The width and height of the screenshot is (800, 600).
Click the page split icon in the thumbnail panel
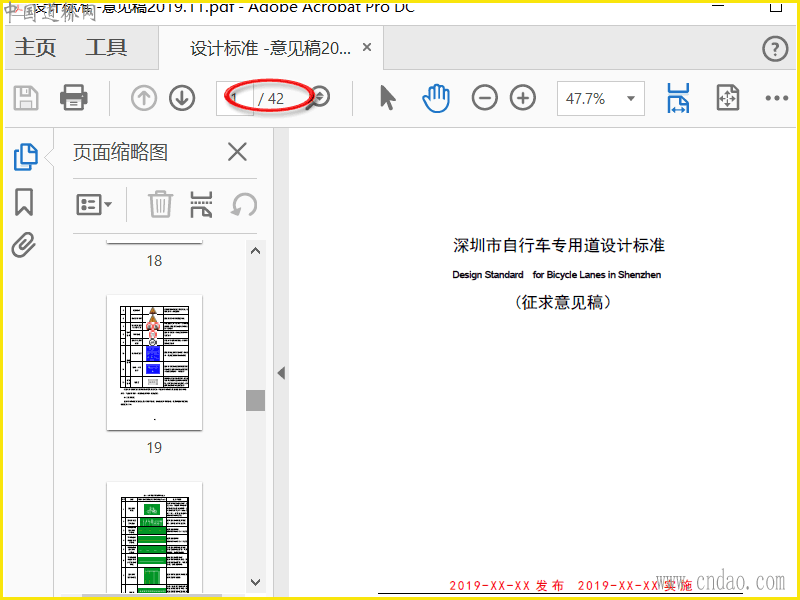pyautogui.click(x=201, y=205)
